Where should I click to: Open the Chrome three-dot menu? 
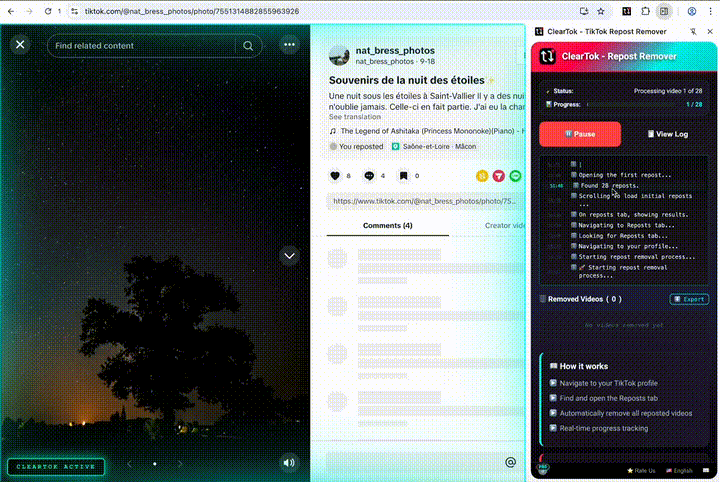tap(710, 11)
